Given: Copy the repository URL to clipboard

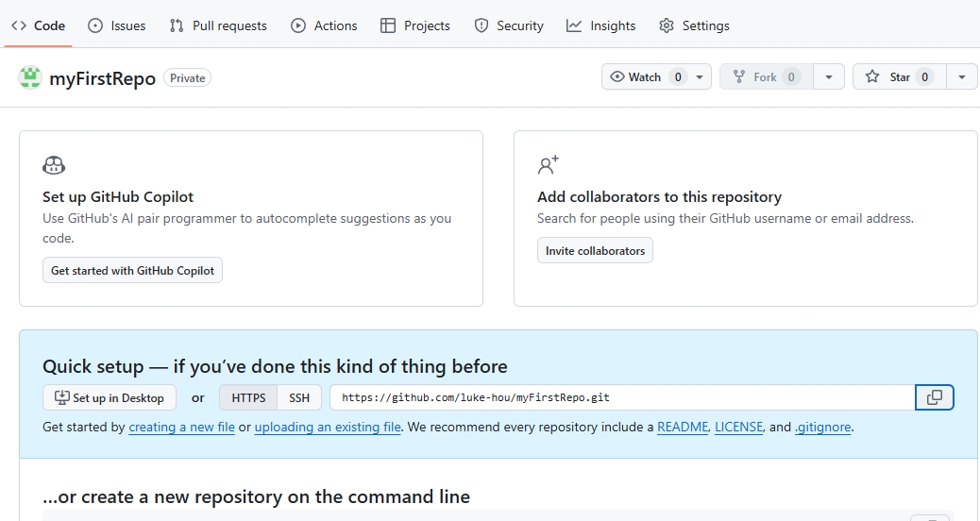Looking at the screenshot, I should pyautogui.click(x=935, y=398).
